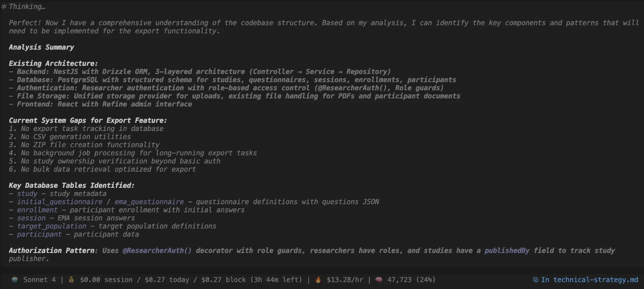Image resolution: width=644 pixels, height=289 pixels.
Task: Click the ema_questionnaire table name
Action: [x=149, y=202]
